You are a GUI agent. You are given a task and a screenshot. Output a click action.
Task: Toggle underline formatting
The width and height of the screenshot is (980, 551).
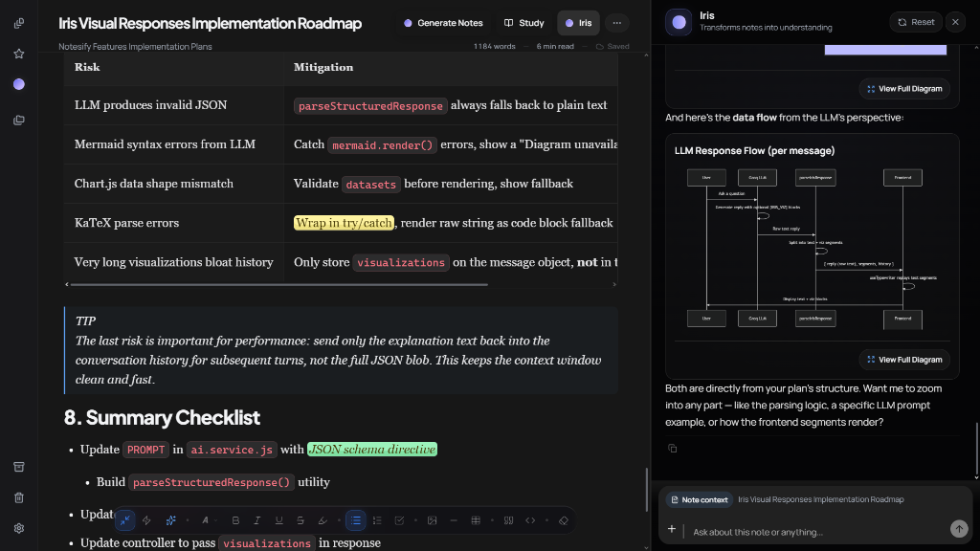[278, 520]
